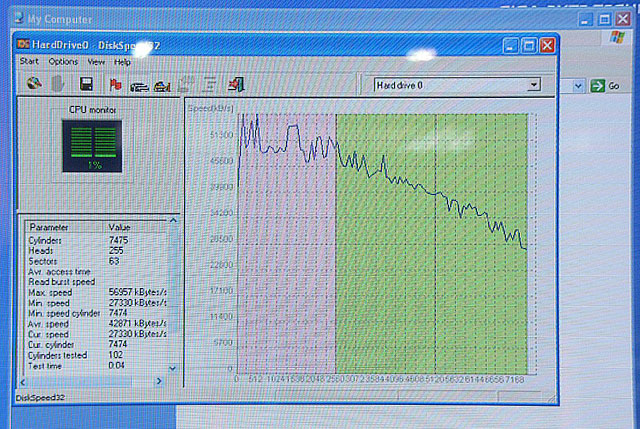Screen dimensions: 640x429
Task: Open the Start menu in DiskSpeed32
Action: click(29, 62)
